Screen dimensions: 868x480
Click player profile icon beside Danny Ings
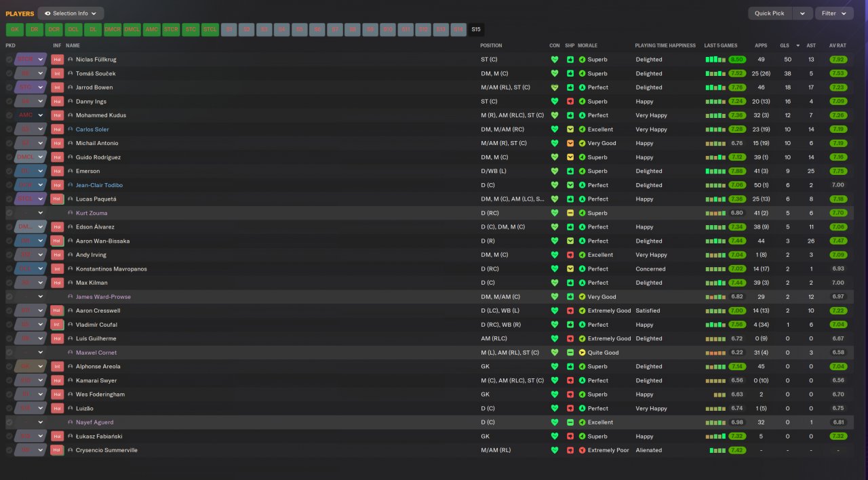point(71,102)
